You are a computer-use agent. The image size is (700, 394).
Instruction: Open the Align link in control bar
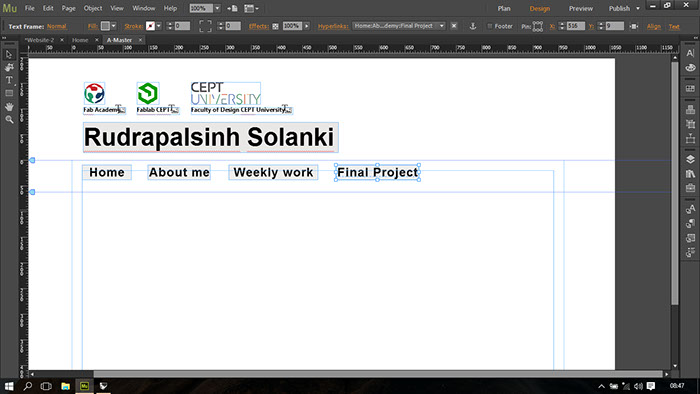click(x=654, y=26)
